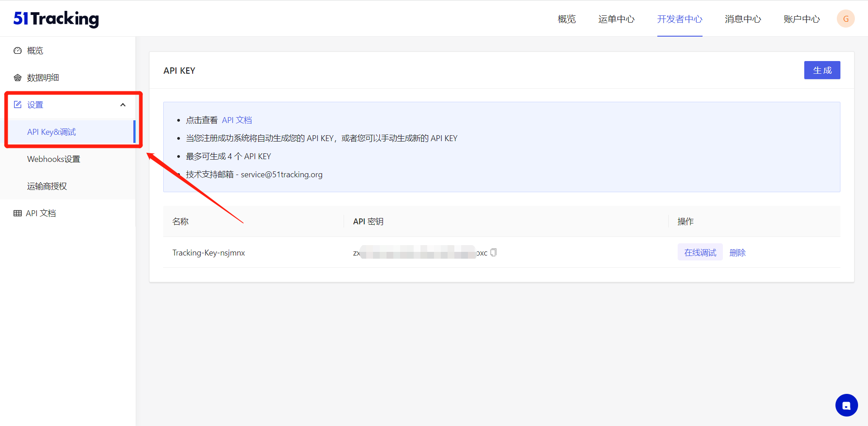Open the user avatar G menu

point(845,19)
